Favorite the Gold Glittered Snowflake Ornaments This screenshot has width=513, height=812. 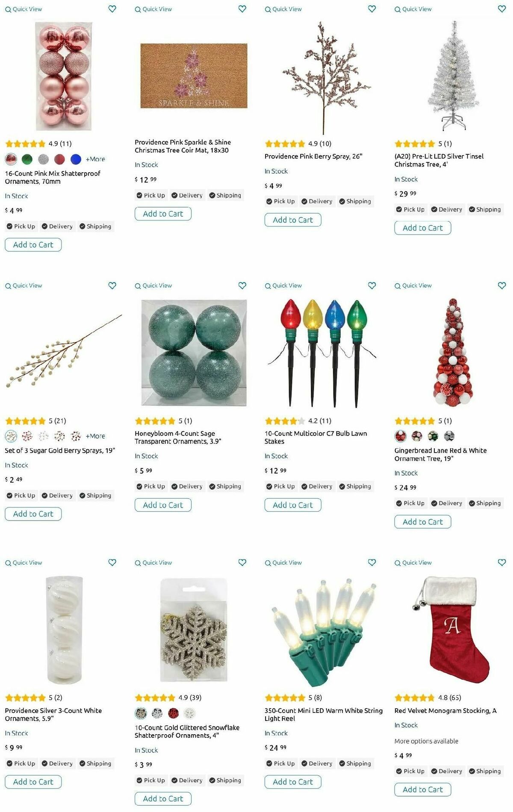(242, 562)
